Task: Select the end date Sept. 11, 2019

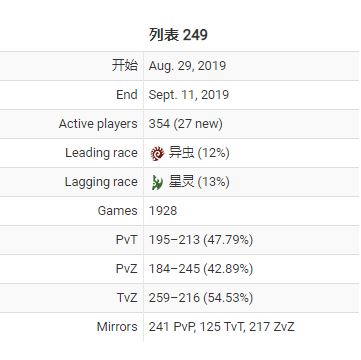Action: (x=189, y=95)
